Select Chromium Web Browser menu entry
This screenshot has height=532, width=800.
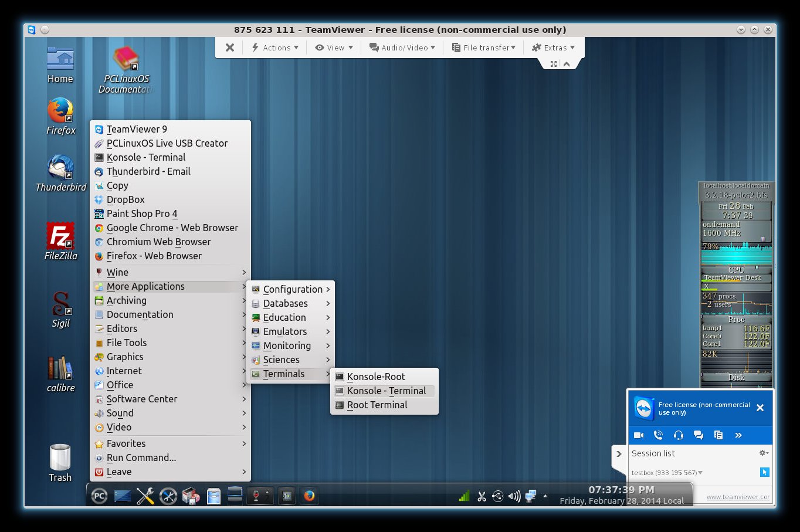pos(170,242)
